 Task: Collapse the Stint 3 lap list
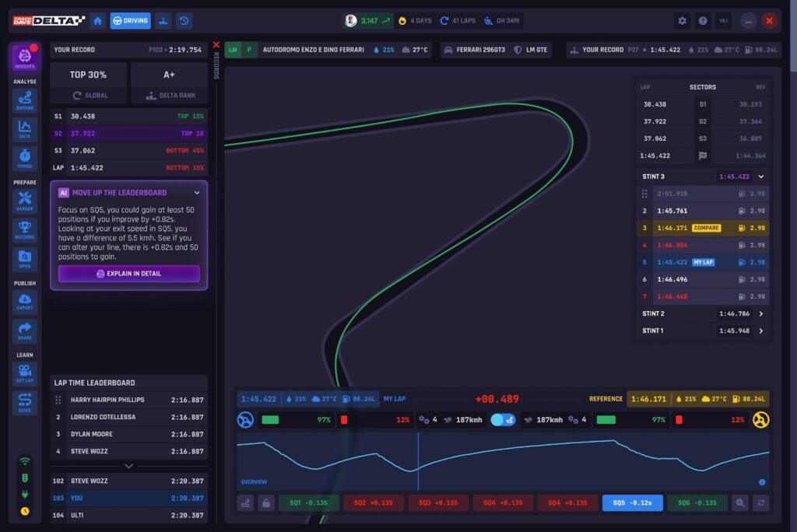pyautogui.click(x=760, y=177)
